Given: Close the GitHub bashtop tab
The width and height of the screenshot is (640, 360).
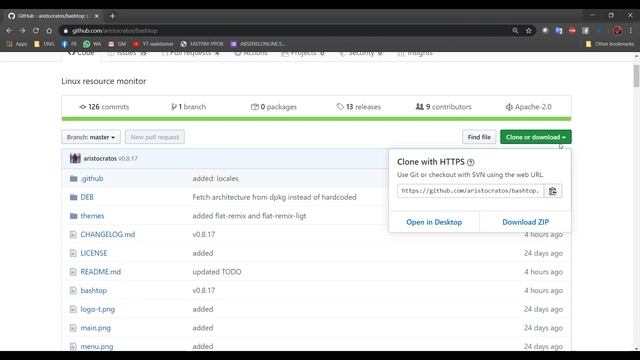Looking at the screenshot, I should (x=97, y=16).
